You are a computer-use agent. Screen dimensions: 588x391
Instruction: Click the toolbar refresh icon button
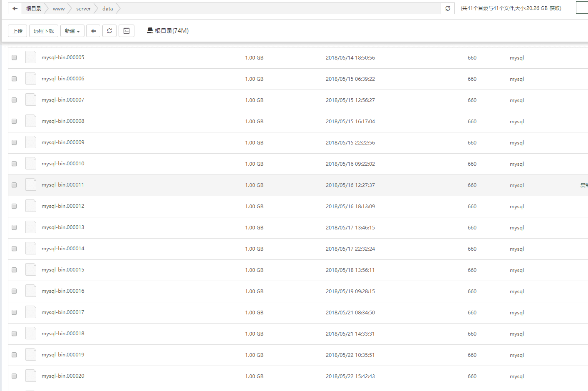click(109, 31)
